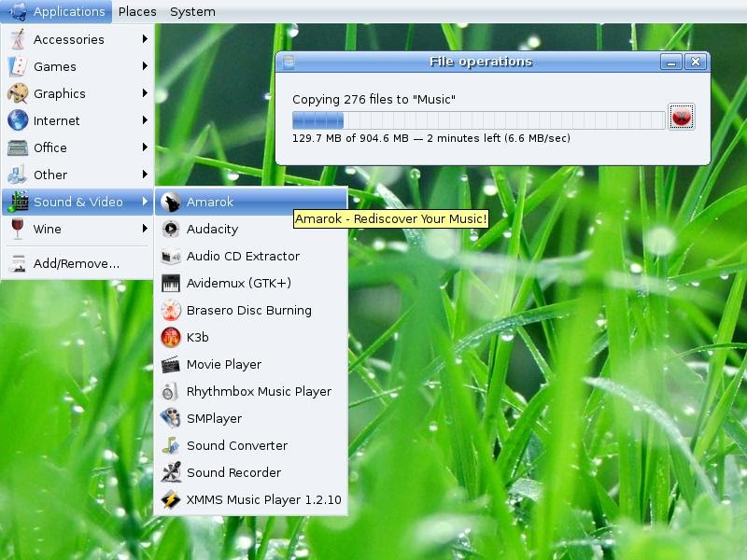Click the File operations window title icon

[x=289, y=62]
